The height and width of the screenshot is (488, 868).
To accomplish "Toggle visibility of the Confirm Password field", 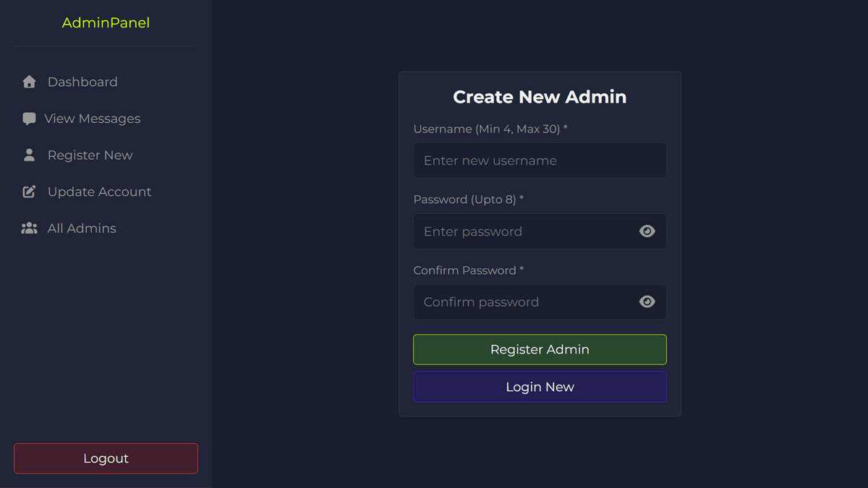I will (647, 302).
